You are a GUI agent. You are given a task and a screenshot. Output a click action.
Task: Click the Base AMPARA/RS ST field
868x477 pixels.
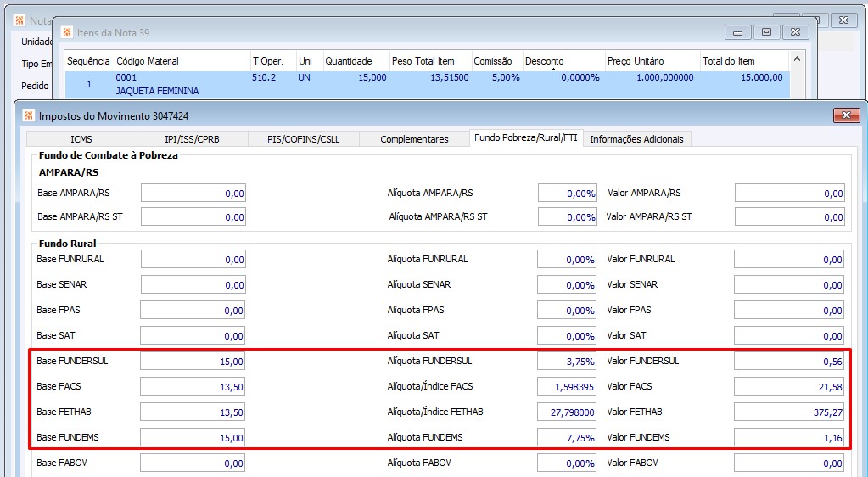(x=193, y=217)
